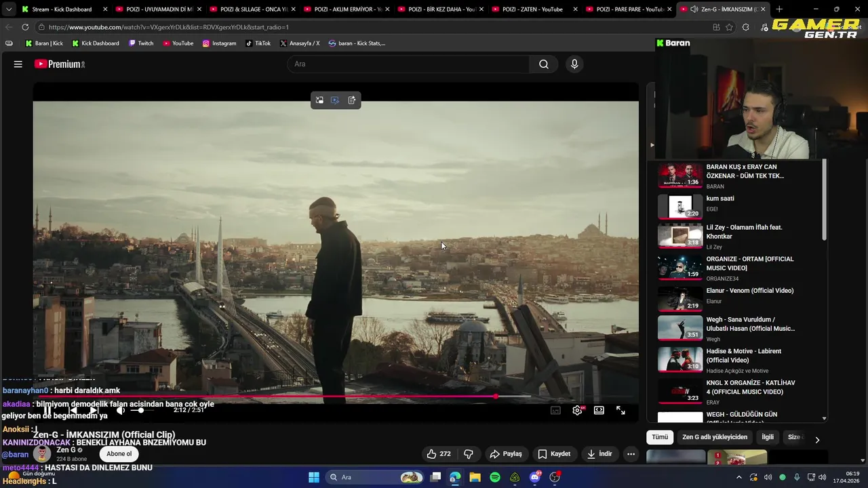The height and width of the screenshot is (488, 868).
Task: Switch to POIZI - PARE PARE tab
Action: tap(629, 9)
